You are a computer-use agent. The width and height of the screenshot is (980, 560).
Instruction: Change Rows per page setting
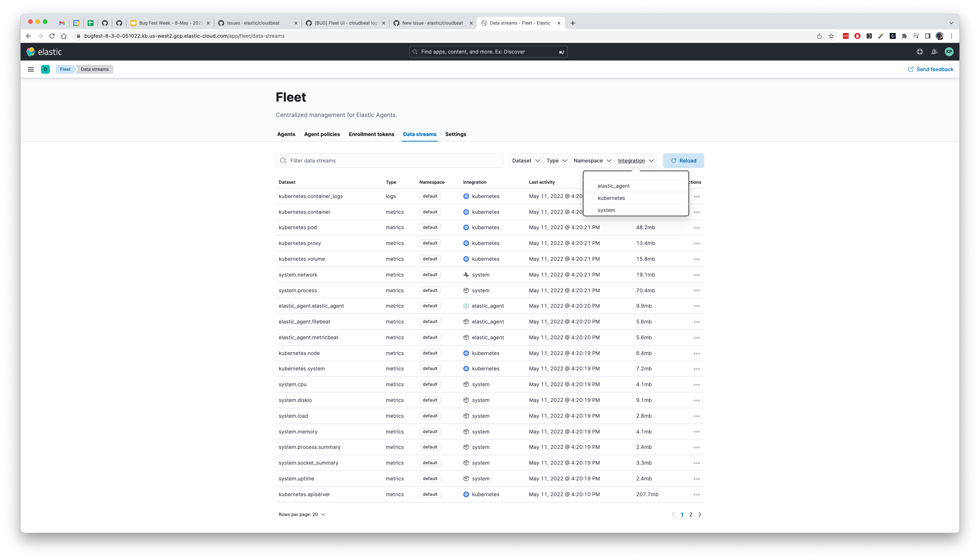(302, 515)
